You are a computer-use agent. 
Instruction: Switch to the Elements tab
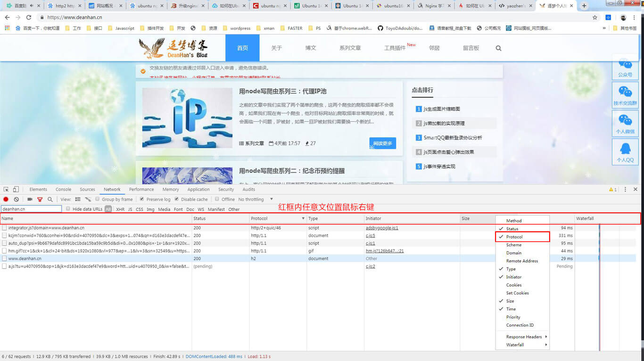coord(38,189)
